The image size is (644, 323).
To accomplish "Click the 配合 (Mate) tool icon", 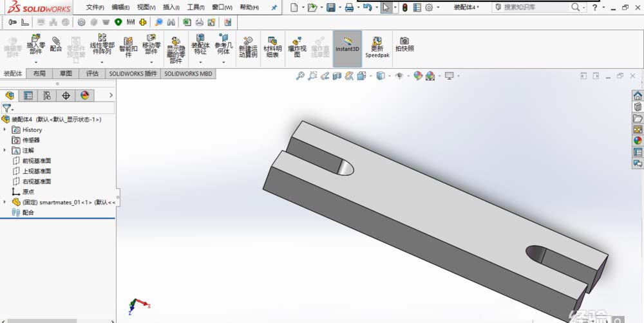I will click(x=56, y=44).
